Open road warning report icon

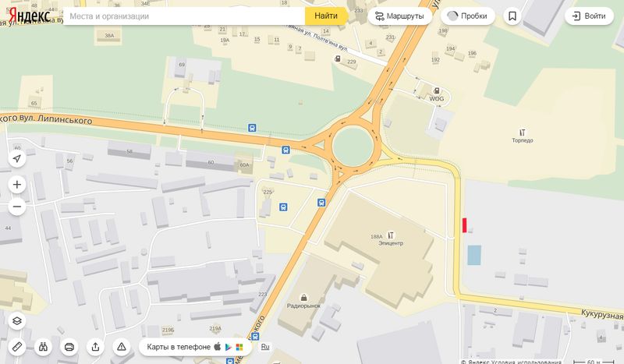point(122,347)
